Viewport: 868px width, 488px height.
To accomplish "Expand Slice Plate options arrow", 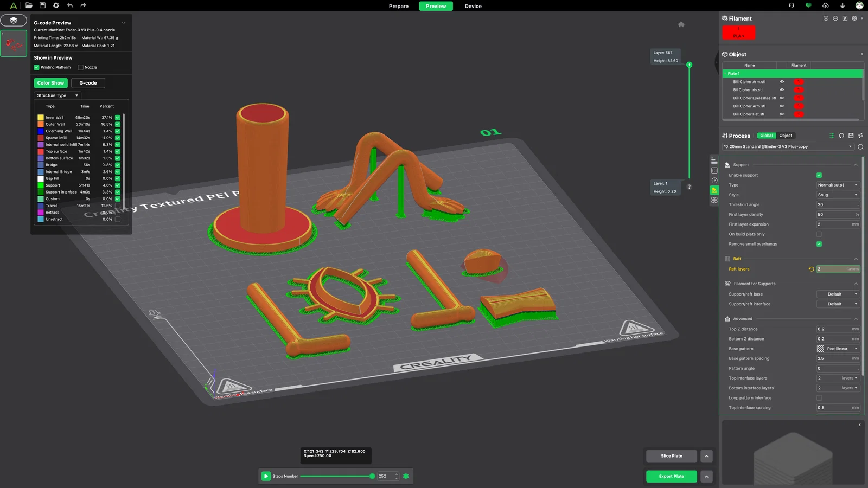I will point(706,456).
